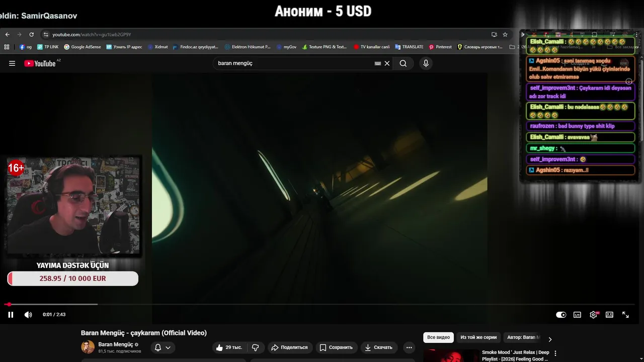Click the Сохранить save button
This screenshot has height=362, width=644.
point(336,347)
